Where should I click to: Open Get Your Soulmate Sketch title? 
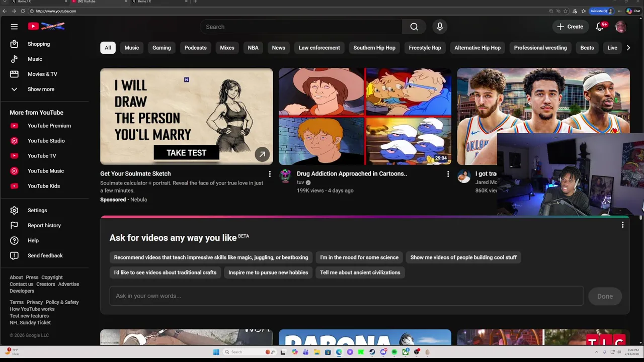click(135, 173)
